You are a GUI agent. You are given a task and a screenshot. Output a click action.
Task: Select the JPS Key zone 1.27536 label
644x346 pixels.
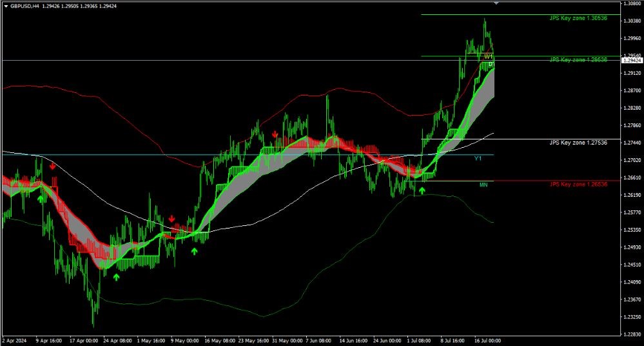(578, 143)
